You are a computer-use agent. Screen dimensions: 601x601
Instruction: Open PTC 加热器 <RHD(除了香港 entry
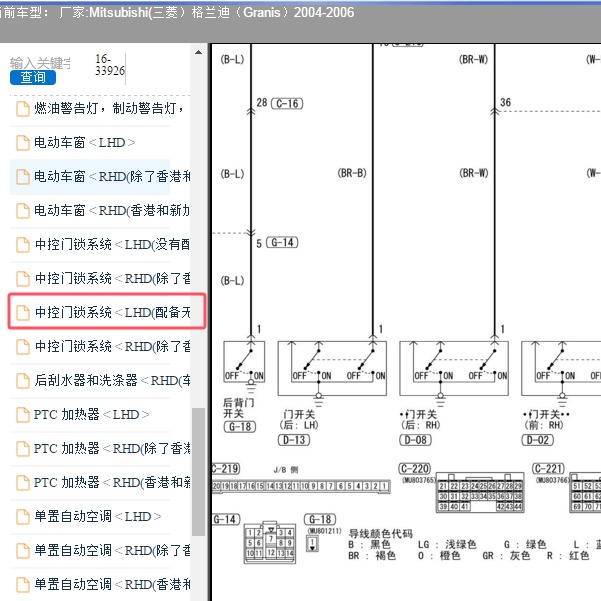point(112,448)
